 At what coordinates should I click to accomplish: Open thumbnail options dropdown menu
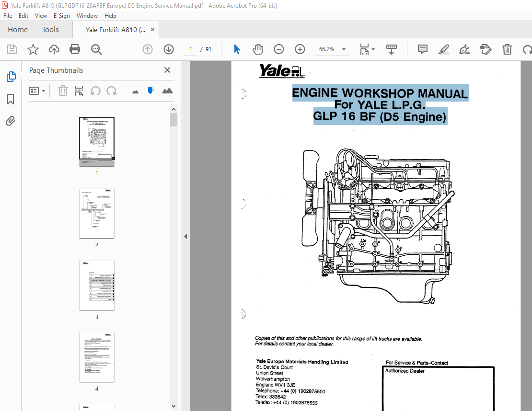click(x=37, y=91)
